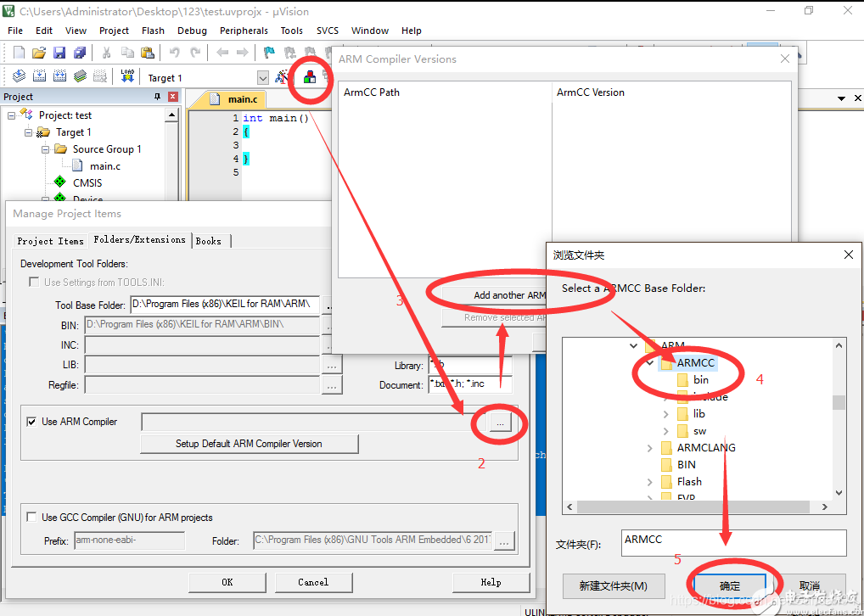
Task: Click Cancel in Manage Project Items
Action: tap(313, 582)
